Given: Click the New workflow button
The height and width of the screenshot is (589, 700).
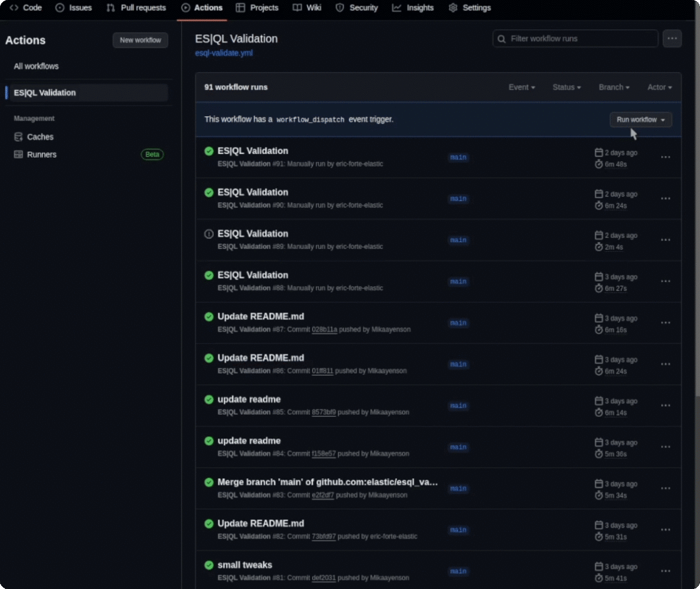Looking at the screenshot, I should tap(140, 40).
